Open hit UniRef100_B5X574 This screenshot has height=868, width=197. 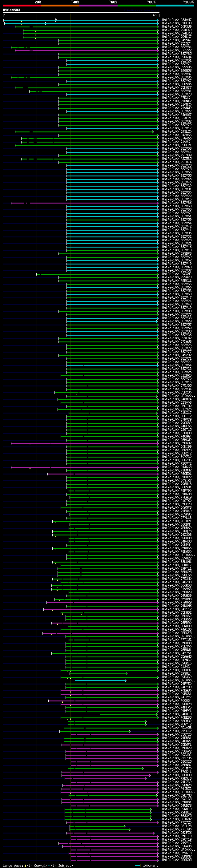(x=177, y=43)
